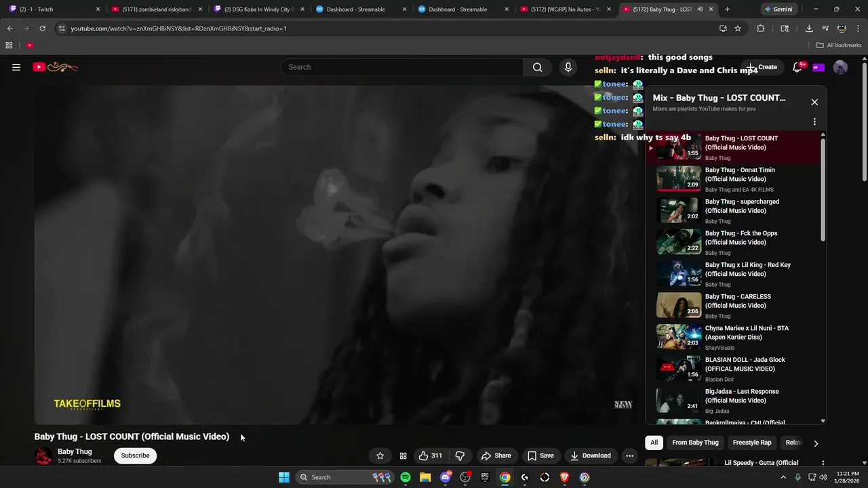Click the Create button
Image resolution: width=868 pixels, height=488 pixels.
pyautogui.click(x=762, y=67)
